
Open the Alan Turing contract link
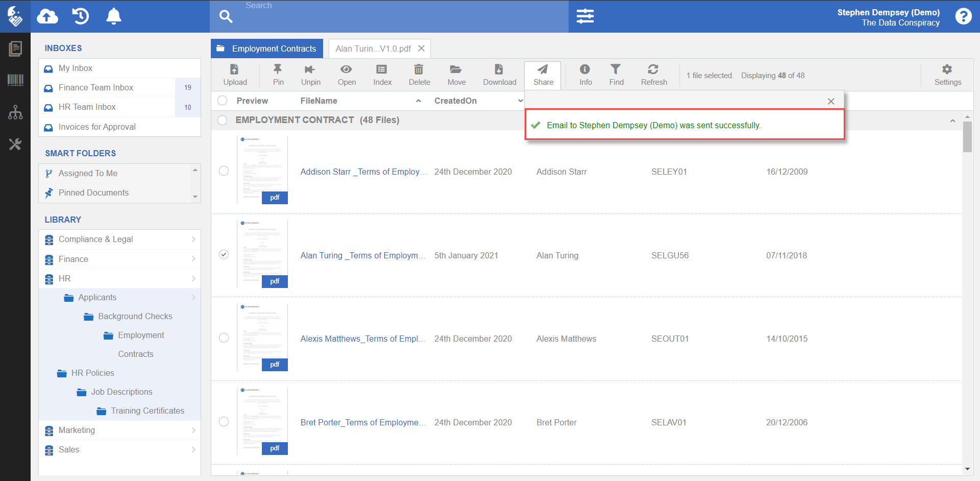(x=363, y=255)
